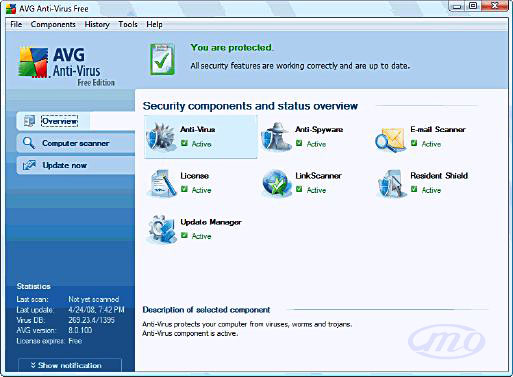The height and width of the screenshot is (377, 513).
Task: Open the History menu
Action: (x=97, y=24)
